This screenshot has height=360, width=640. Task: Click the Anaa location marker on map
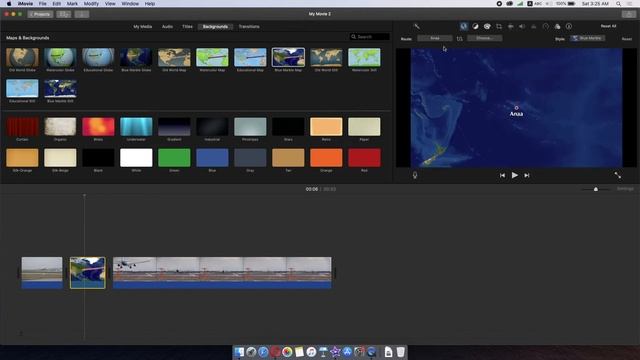516,108
